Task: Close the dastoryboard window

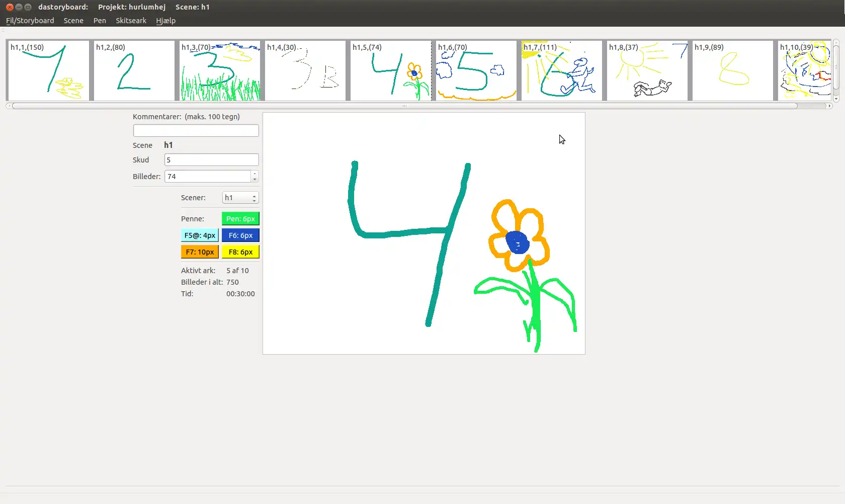Action: 10,7
